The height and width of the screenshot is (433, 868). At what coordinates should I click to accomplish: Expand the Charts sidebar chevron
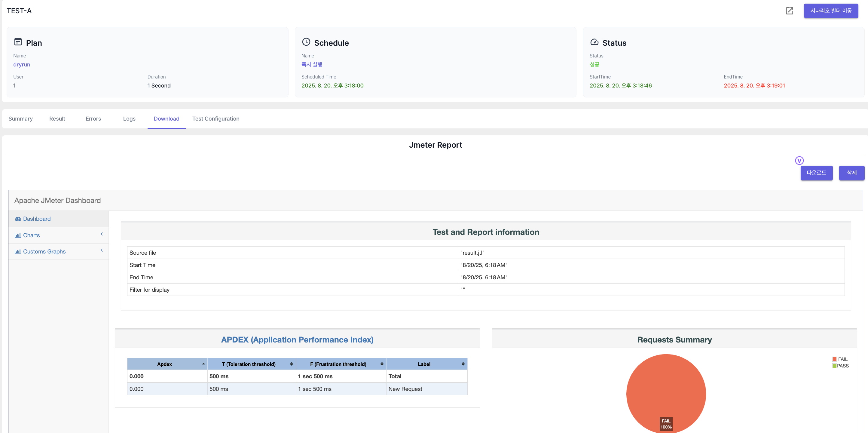coord(101,234)
